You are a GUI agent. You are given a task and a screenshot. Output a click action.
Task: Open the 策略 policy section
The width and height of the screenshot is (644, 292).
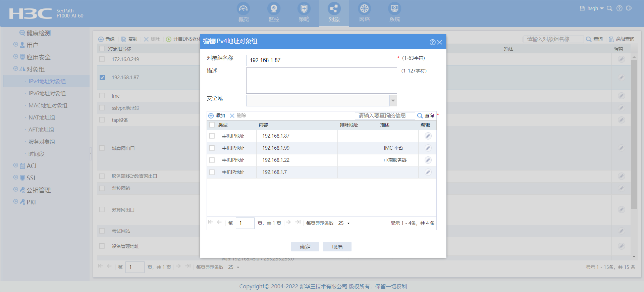click(304, 13)
